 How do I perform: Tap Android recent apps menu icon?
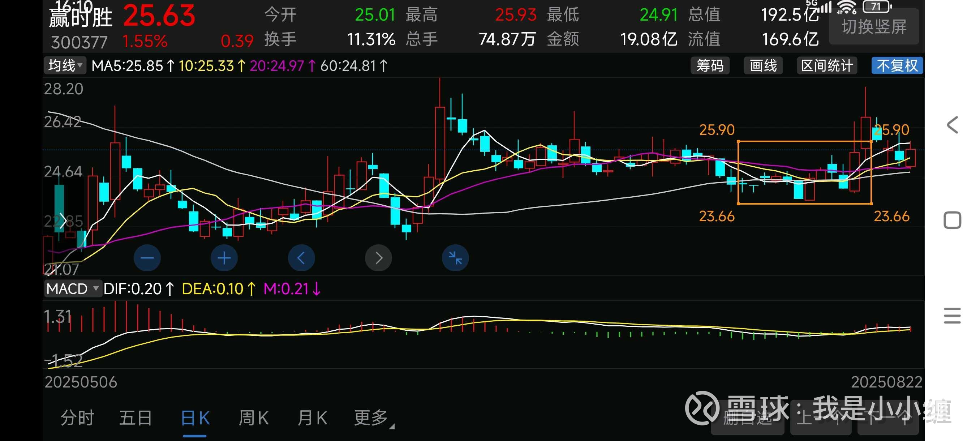click(x=952, y=316)
